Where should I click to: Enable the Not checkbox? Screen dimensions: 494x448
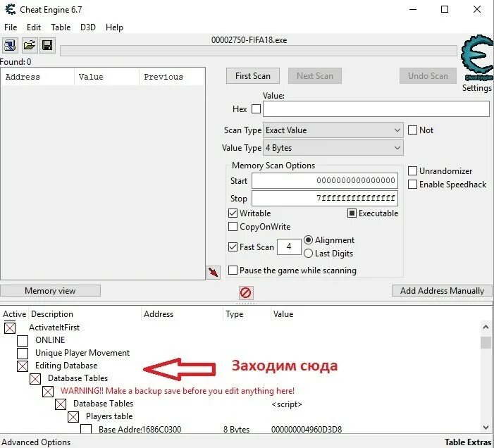(x=412, y=130)
